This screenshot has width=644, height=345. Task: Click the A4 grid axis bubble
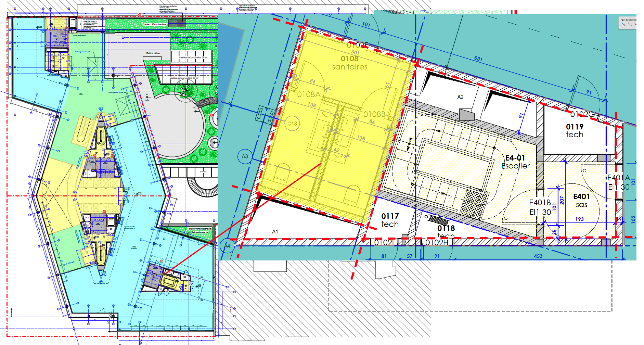227,246
